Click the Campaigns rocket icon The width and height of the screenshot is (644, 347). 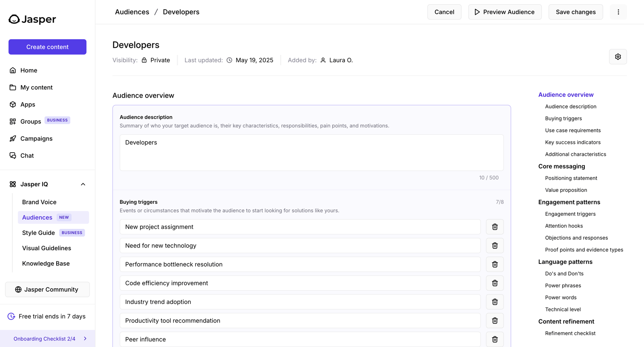(x=13, y=139)
